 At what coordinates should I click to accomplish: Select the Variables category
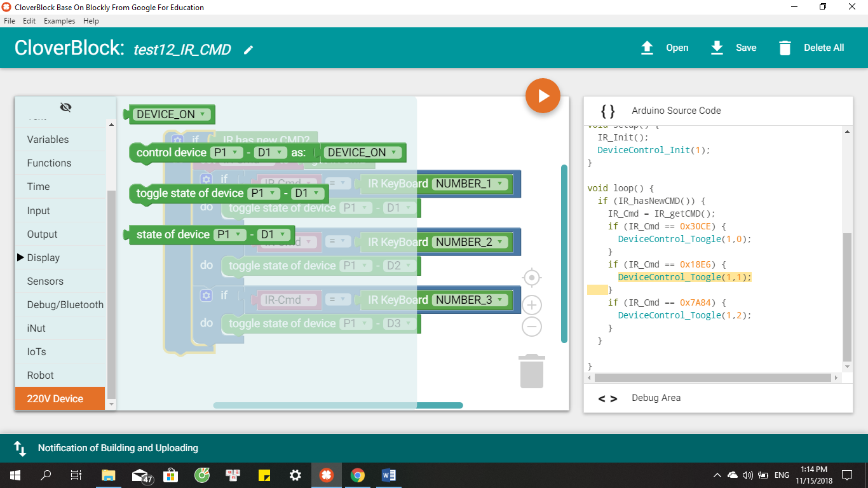(x=60, y=140)
